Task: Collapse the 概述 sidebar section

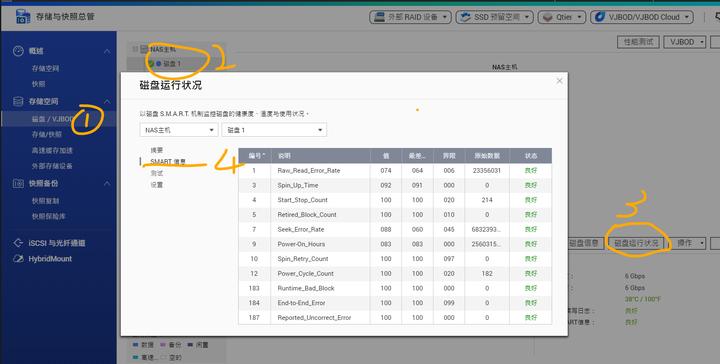Action: 107,51
